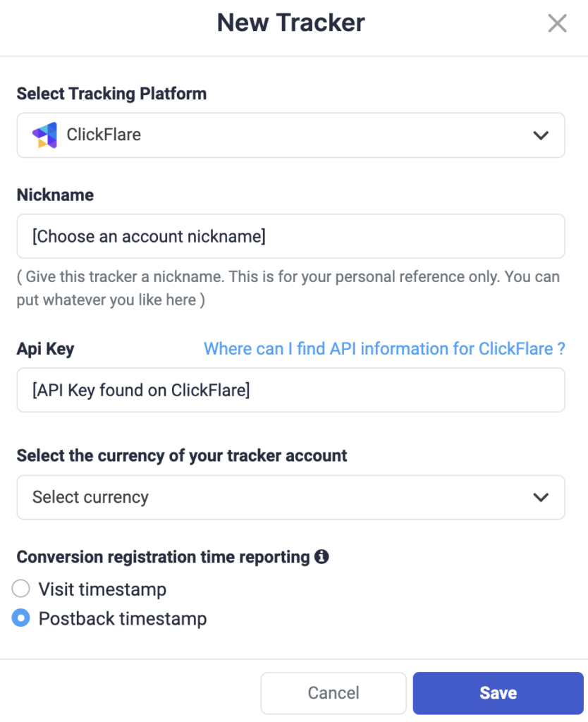
Task: Click the Select currency placeholder text
Action: [90, 497]
